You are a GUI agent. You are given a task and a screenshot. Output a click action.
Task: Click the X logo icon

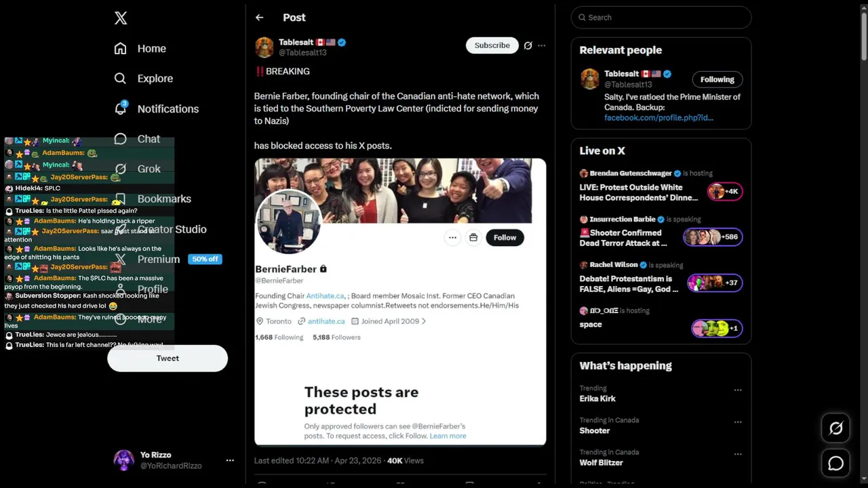tap(121, 18)
